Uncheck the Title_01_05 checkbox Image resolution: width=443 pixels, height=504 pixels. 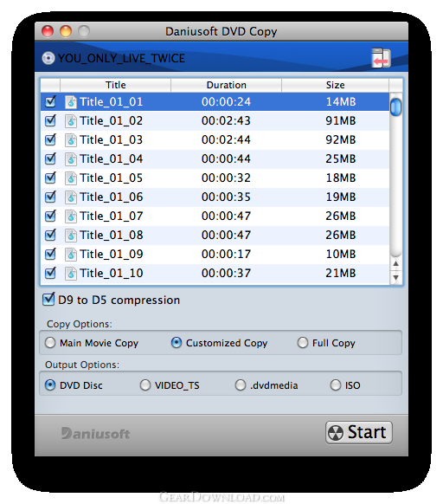(50, 178)
